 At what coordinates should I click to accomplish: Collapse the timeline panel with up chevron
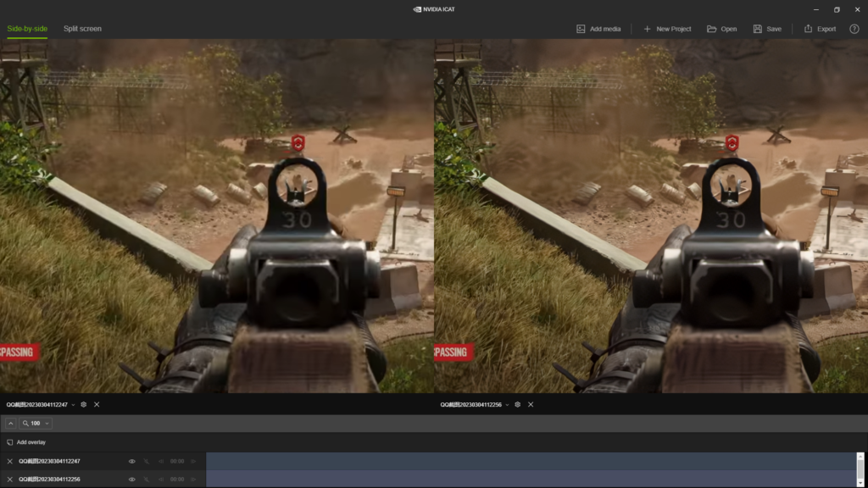(10, 424)
